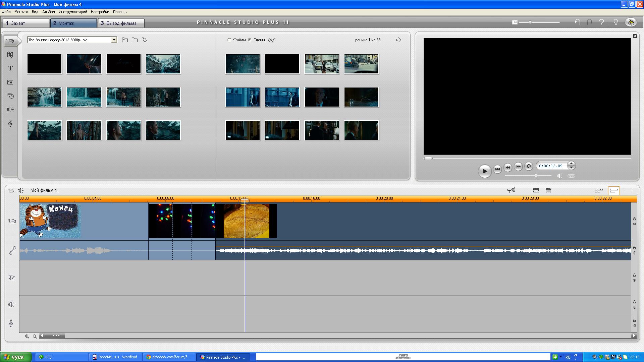Lock the original audio track
The width and height of the screenshot is (644, 362).
pyautogui.click(x=634, y=248)
